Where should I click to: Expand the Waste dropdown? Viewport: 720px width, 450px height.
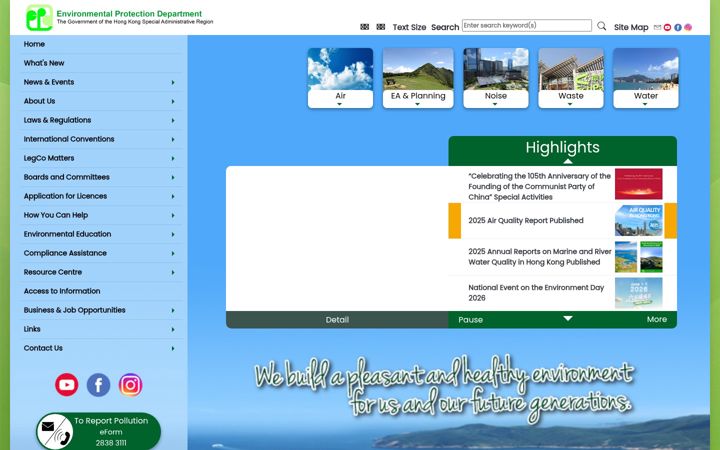point(570,104)
